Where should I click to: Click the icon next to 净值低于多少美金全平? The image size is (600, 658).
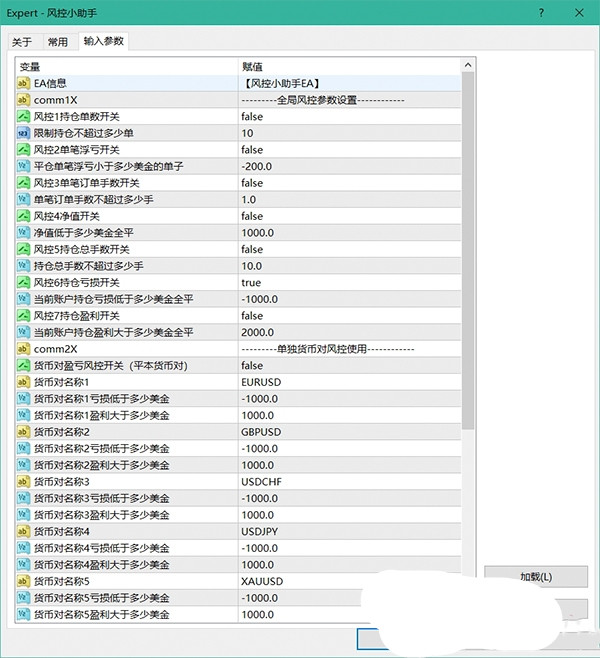24,233
